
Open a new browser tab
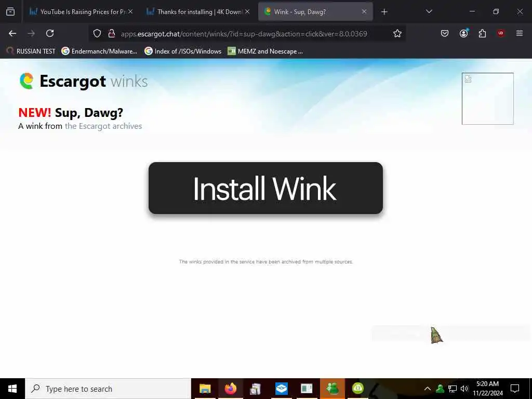tap(384, 12)
